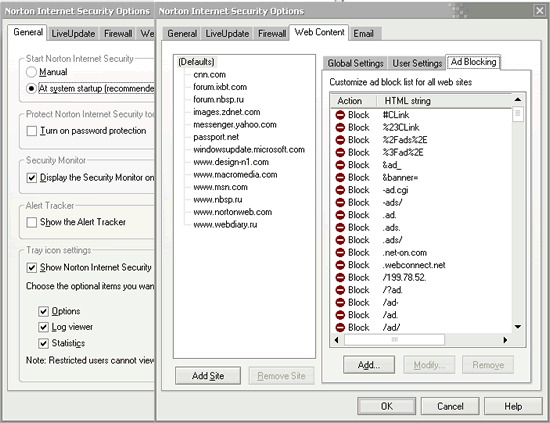
Task: Click block icon beside &ad_ entry
Action: (x=340, y=165)
